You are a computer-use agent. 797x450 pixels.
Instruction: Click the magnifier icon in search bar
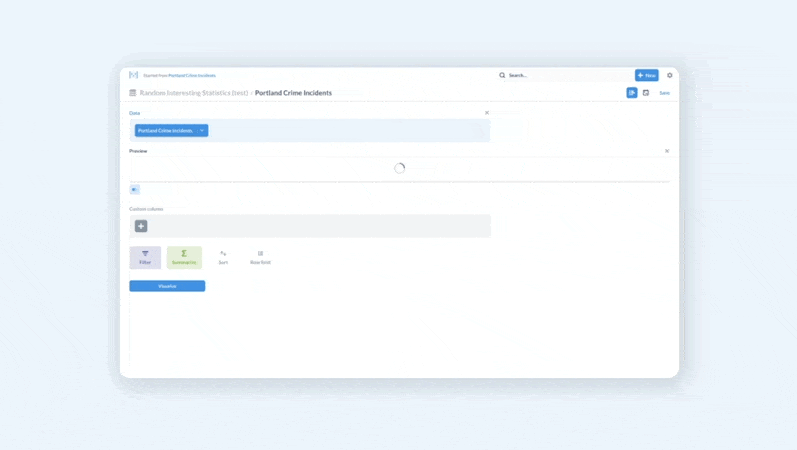point(502,75)
